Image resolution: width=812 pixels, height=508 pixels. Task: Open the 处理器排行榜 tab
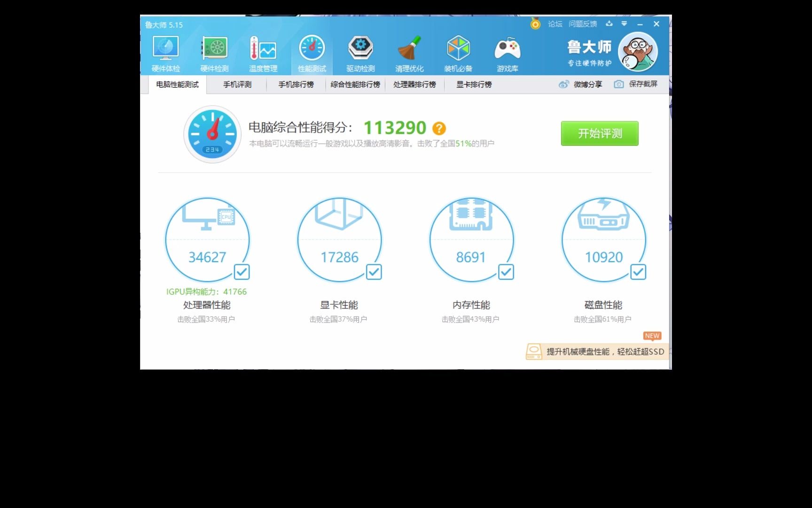pyautogui.click(x=414, y=84)
